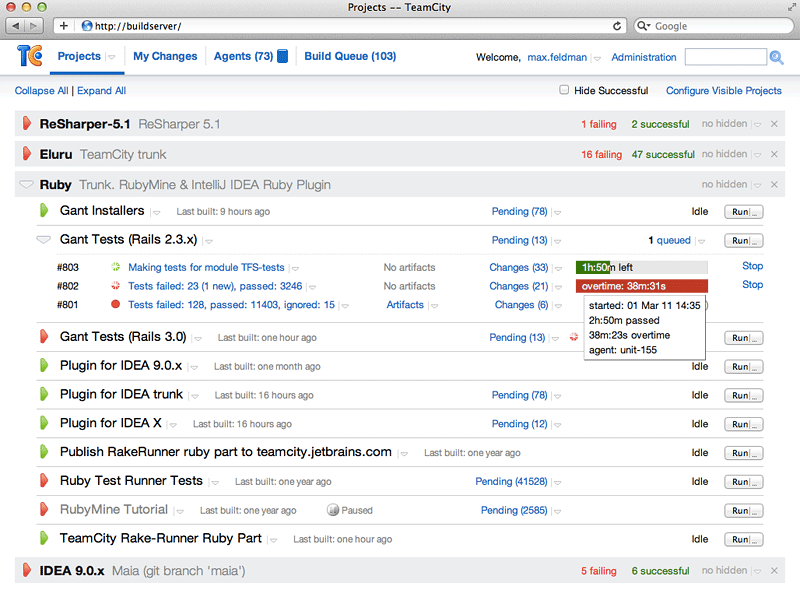
Task: Expand the IDEA 9.0.x project
Action: 27,570
